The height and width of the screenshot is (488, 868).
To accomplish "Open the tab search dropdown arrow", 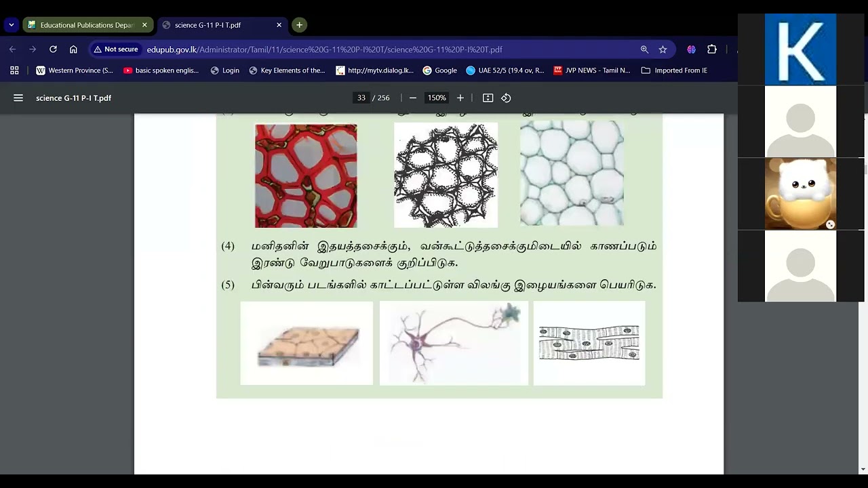I will point(11,25).
